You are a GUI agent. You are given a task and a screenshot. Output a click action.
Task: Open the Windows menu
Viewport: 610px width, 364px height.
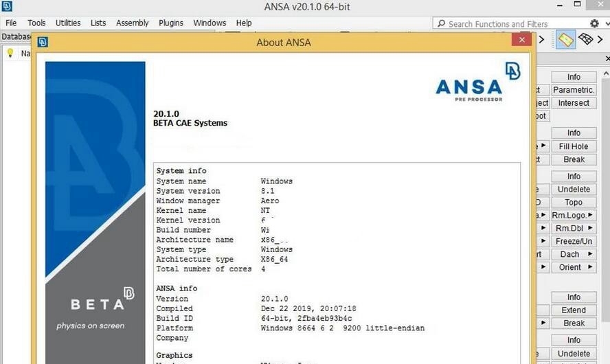210,23
